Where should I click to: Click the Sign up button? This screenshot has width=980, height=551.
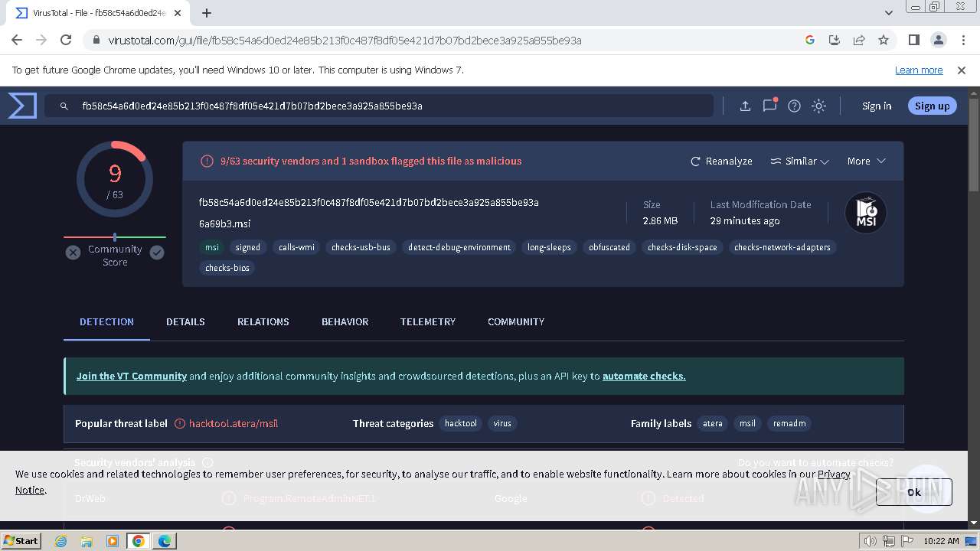[x=932, y=106]
